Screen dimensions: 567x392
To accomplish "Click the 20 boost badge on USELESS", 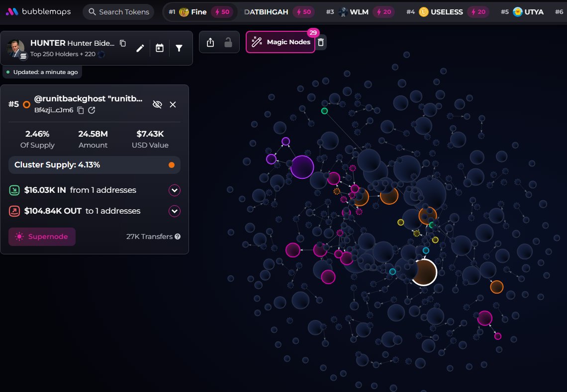I will (478, 12).
